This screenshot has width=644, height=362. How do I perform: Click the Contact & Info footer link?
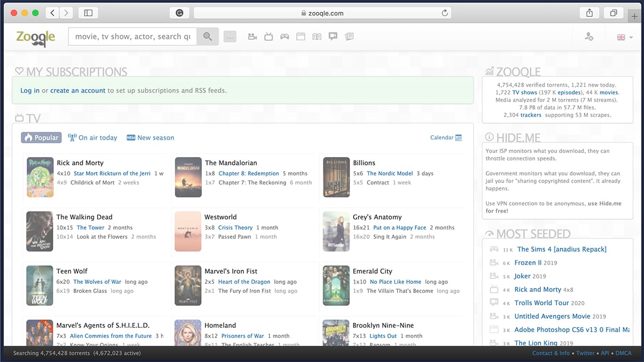point(551,353)
